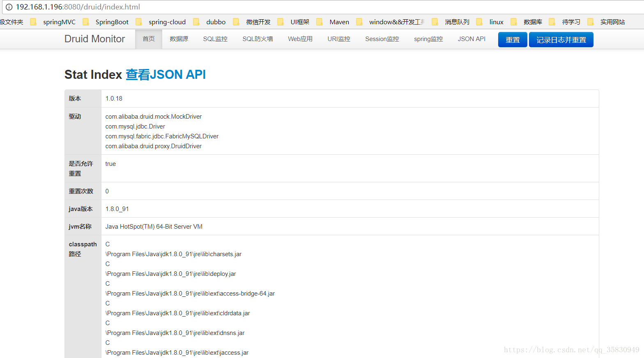Switch to the SQL监控 tab
Screen dimensions: 644x358
215,39
